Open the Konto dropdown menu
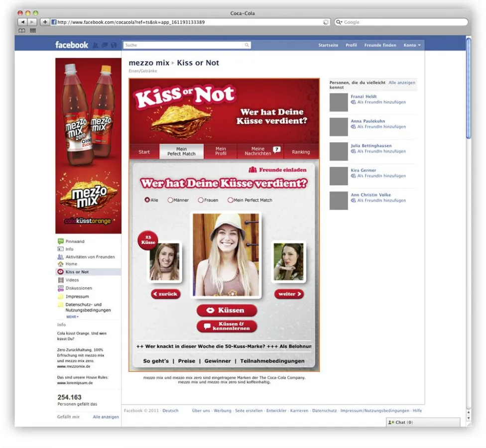486x448 pixels. [412, 45]
